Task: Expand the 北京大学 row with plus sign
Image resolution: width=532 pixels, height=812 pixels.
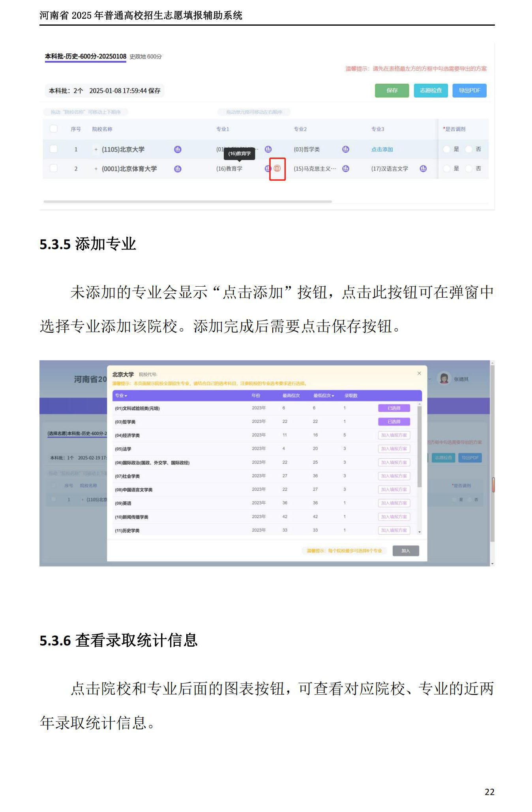Action: point(96,150)
